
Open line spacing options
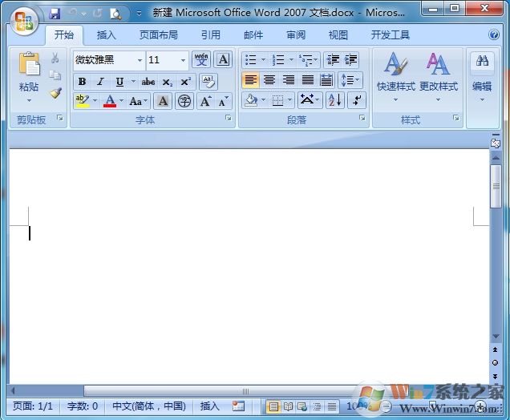(x=350, y=80)
